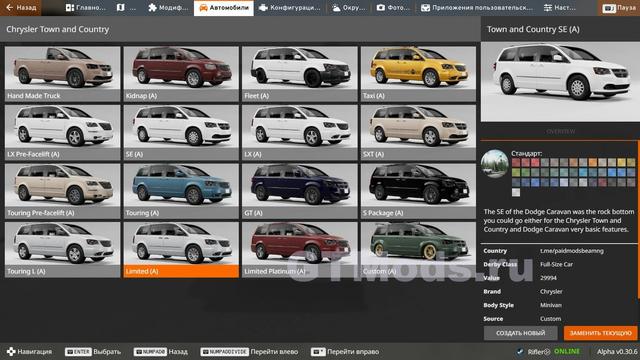Click the t.me/paidmodsbeamng Country value
640x360 pixels.
tap(571, 251)
